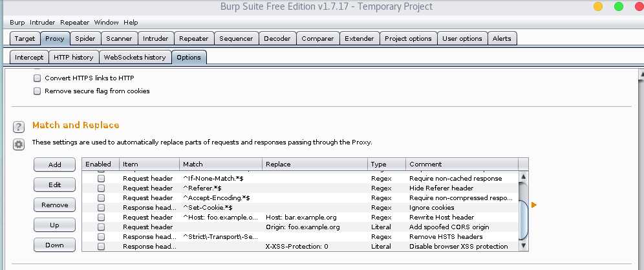Move rule with the Down button
Viewport: 644px width, 270px height.
54,245
